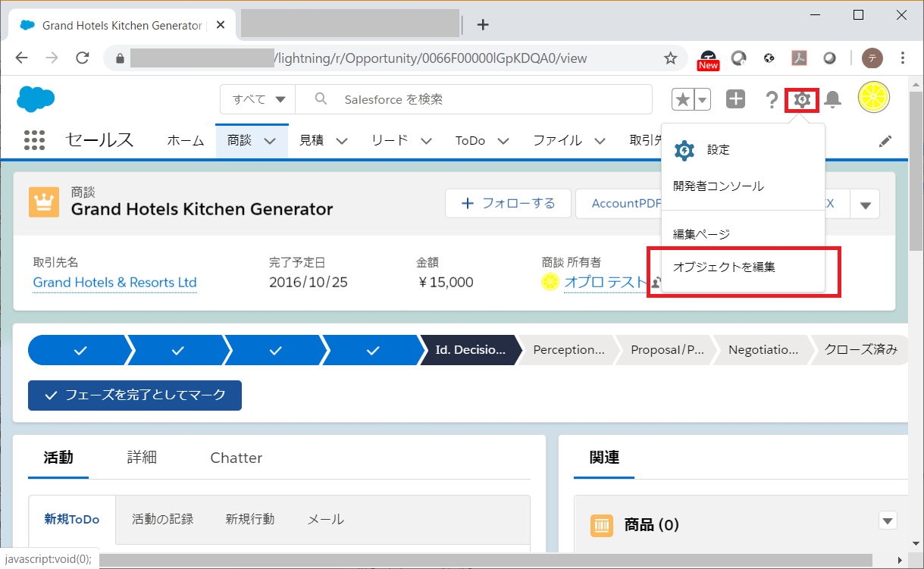Switch to the 詳細 tab
Screen dimensions: 924x569
click(x=142, y=458)
